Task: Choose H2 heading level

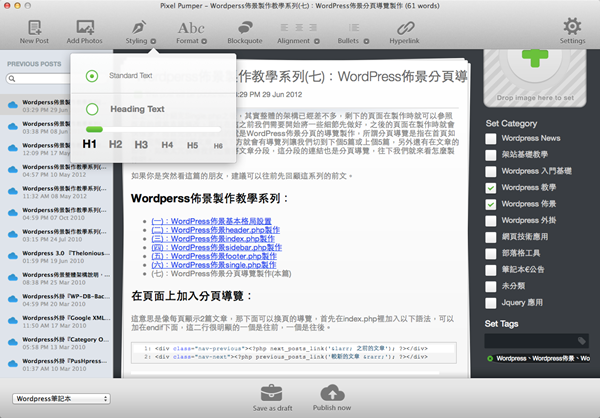Action: point(116,144)
